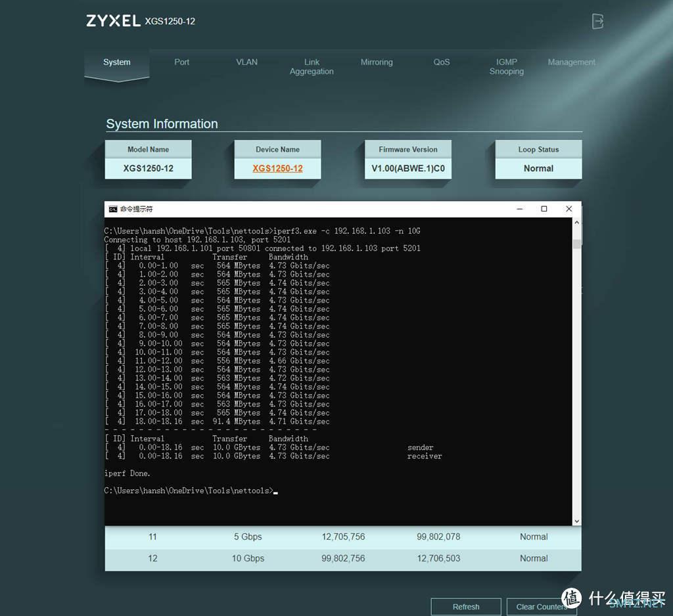Click port number 12 in the table

click(x=152, y=558)
